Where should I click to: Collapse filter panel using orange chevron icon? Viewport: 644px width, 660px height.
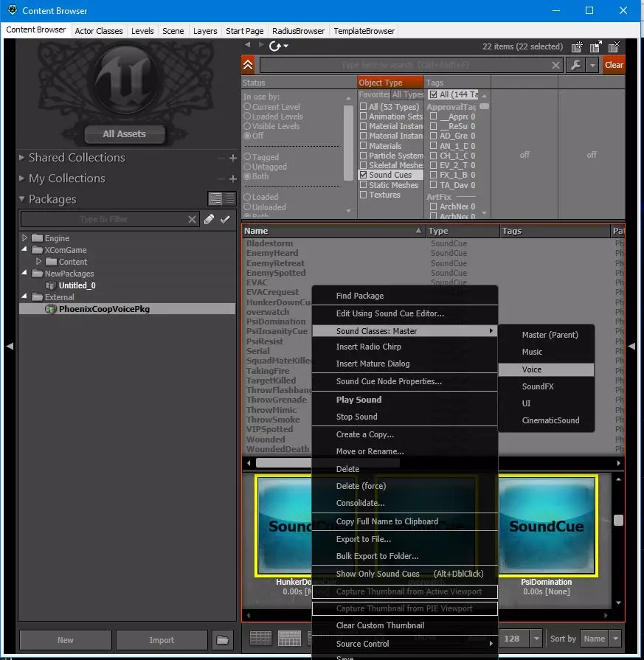tap(248, 65)
